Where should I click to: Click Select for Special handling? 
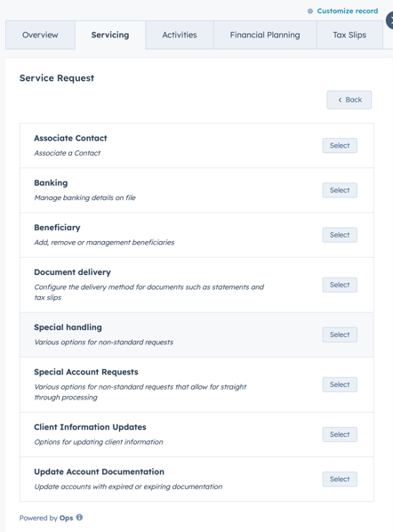click(x=340, y=335)
